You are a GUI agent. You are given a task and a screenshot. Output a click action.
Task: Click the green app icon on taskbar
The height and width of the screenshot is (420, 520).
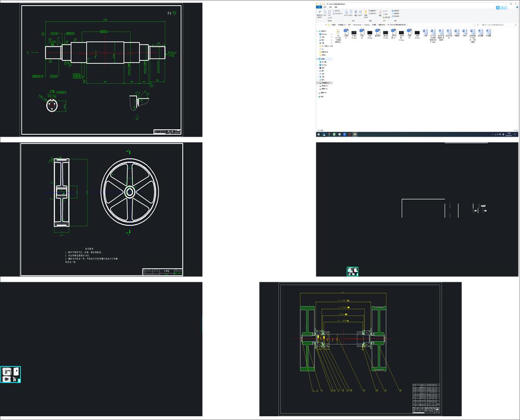pos(334,134)
